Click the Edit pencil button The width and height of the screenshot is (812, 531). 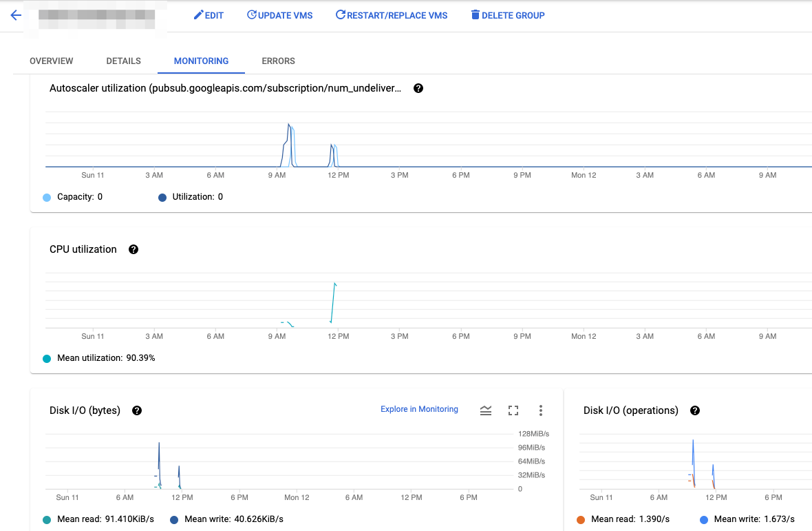tap(209, 15)
